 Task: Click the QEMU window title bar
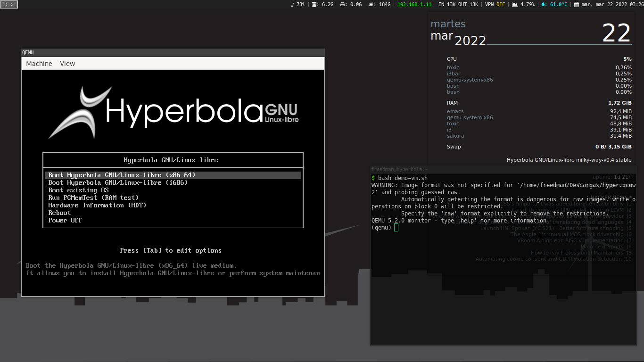pos(173,52)
